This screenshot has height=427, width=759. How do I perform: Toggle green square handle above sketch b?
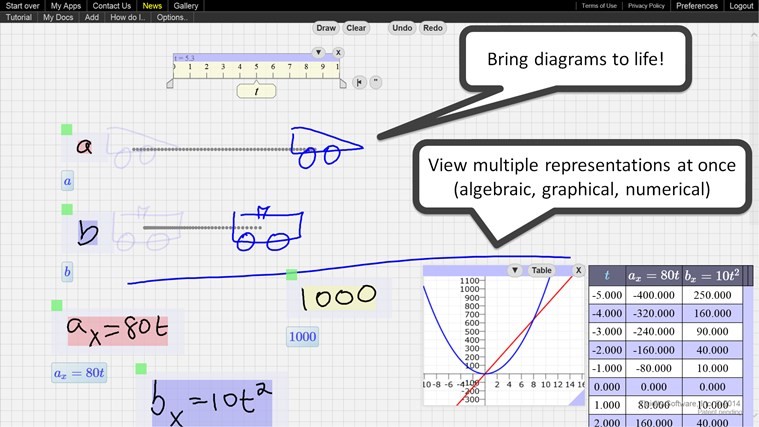[x=67, y=209]
